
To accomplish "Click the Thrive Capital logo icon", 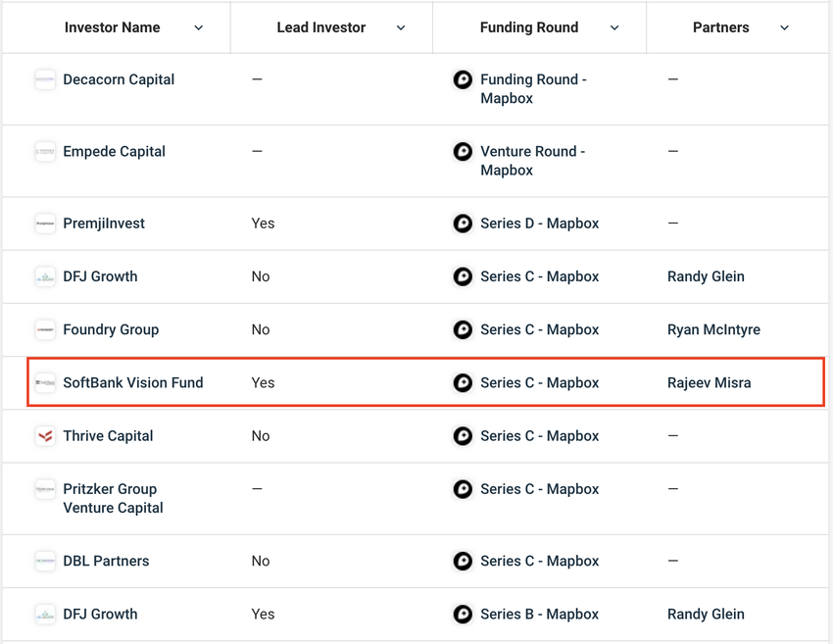I will pyautogui.click(x=45, y=436).
